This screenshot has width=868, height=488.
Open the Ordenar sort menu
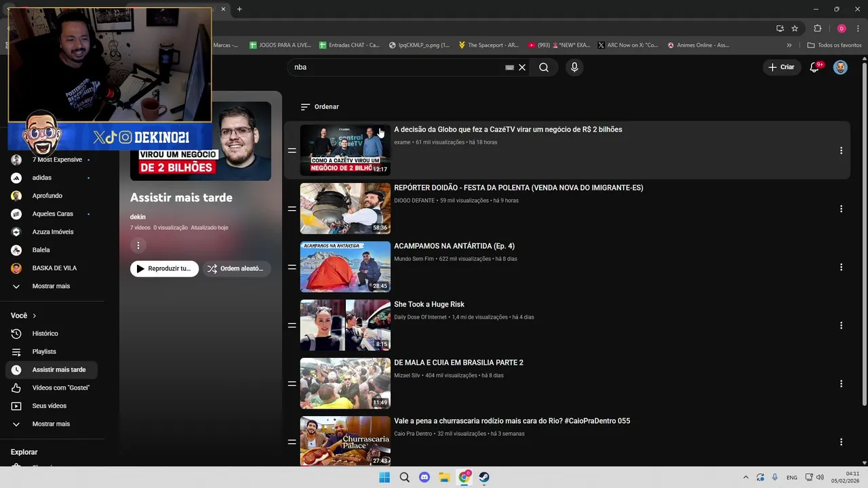[319, 106]
